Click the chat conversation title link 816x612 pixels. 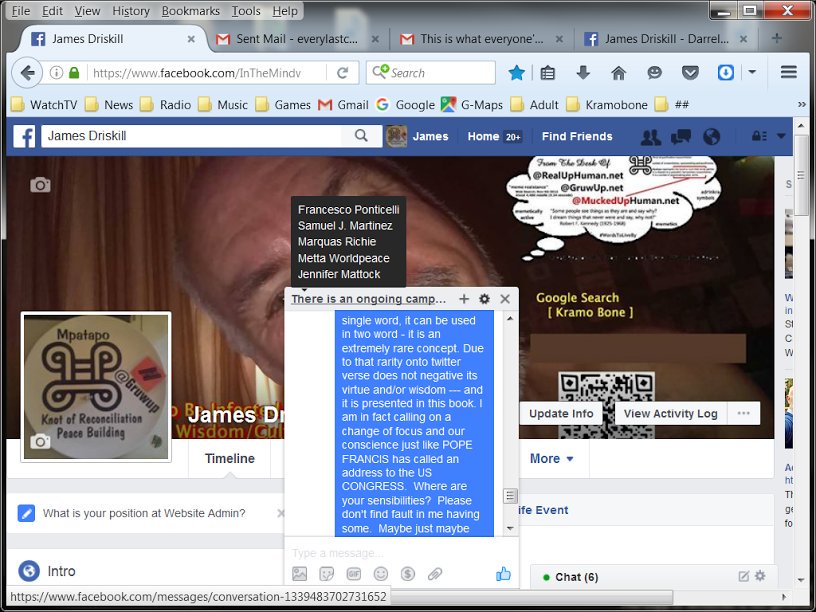(x=368, y=299)
